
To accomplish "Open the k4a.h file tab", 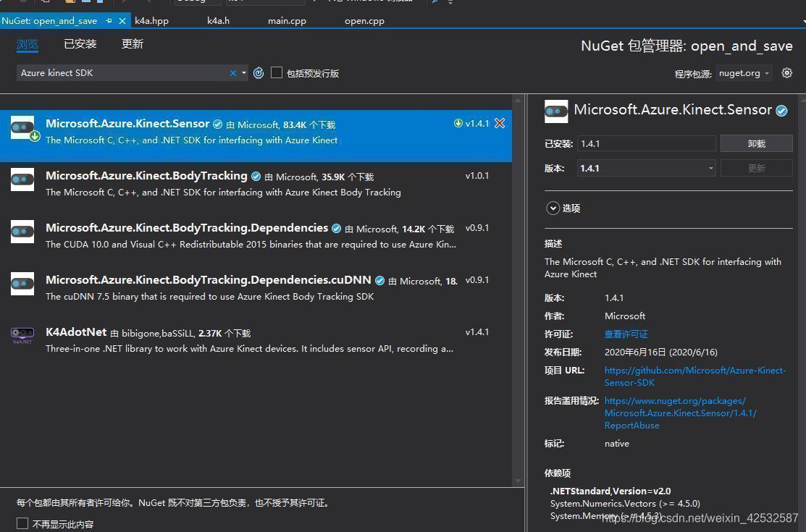I will 219,20.
